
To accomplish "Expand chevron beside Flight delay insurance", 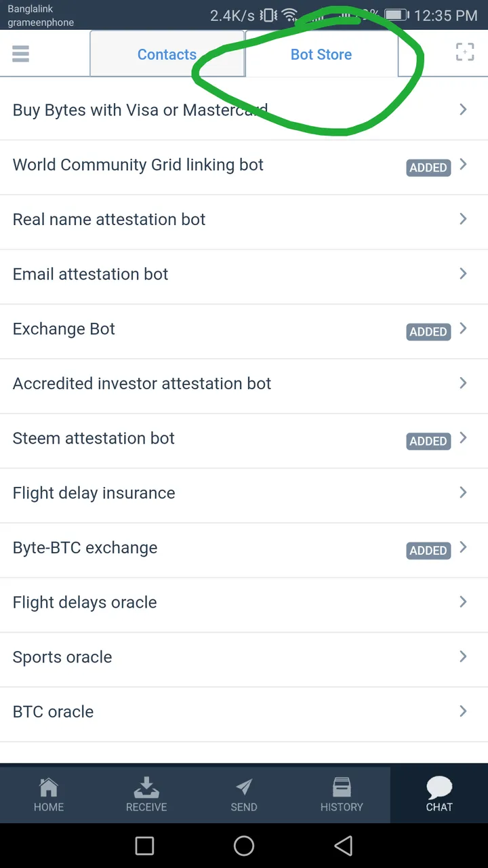I will [464, 492].
